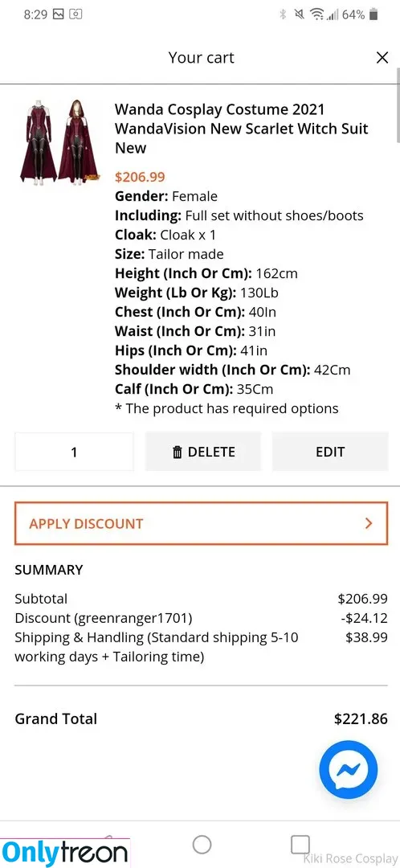Close the cart with the X icon
Image resolution: width=400 pixels, height=868 pixels.
(x=382, y=58)
